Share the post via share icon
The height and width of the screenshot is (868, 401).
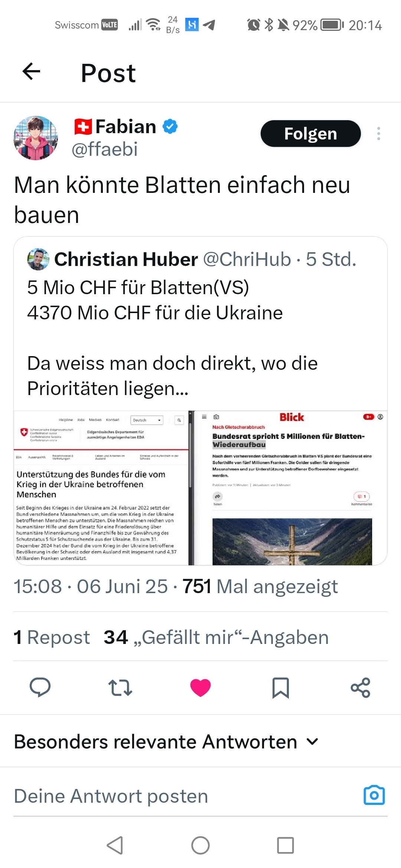[x=361, y=688]
